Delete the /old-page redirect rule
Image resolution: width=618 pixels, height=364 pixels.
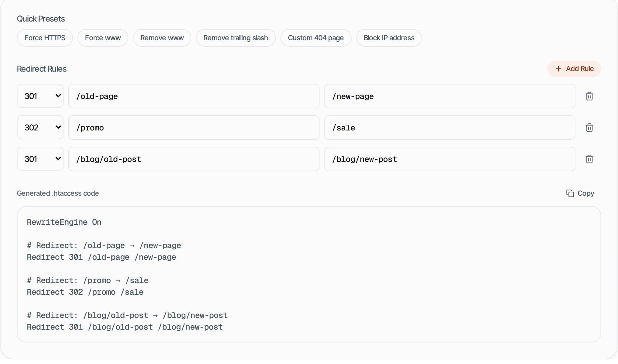589,96
